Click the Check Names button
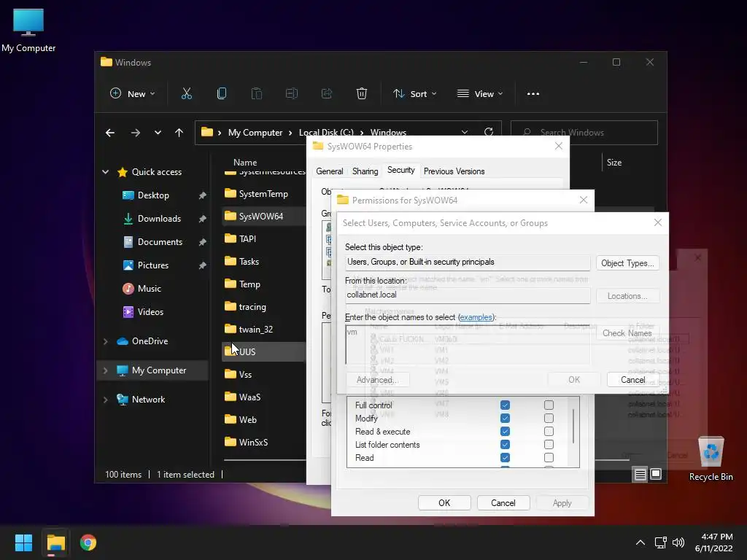Screen dimensions: 747x560 627,332
